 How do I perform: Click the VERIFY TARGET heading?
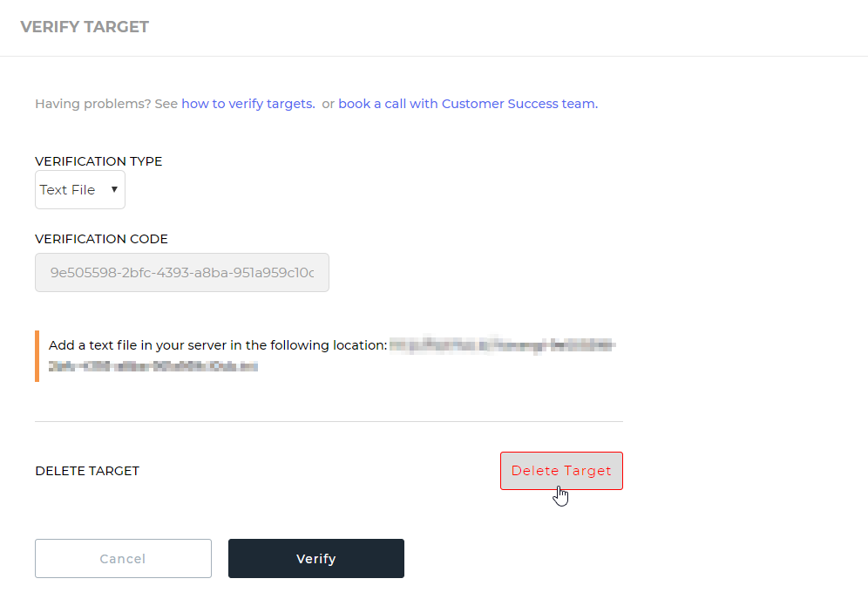point(85,27)
